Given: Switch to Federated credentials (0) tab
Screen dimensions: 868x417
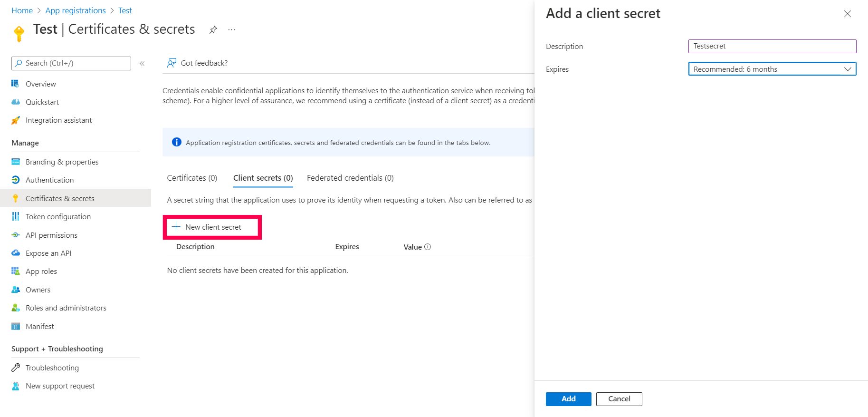Looking at the screenshot, I should tap(350, 178).
